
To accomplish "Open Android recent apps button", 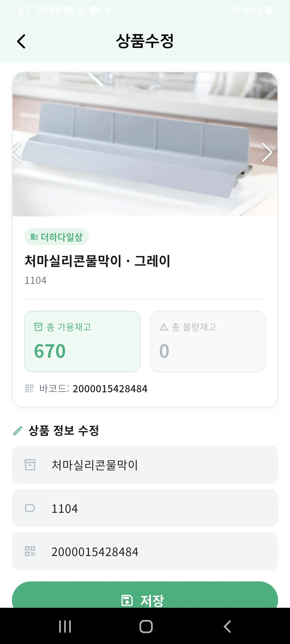I will (65, 627).
